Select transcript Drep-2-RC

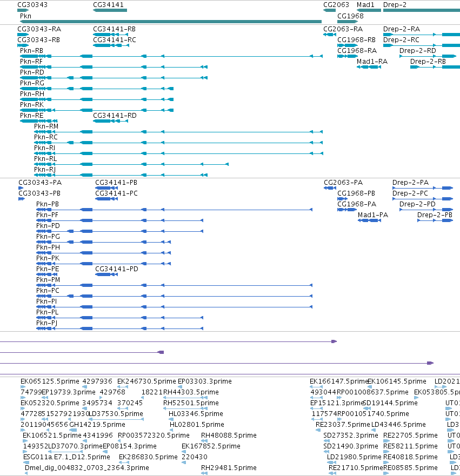pyautogui.click(x=422, y=45)
